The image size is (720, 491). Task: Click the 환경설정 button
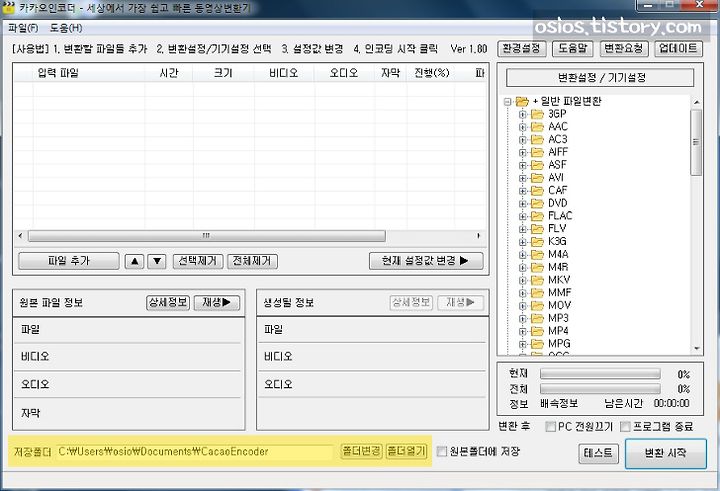522,48
